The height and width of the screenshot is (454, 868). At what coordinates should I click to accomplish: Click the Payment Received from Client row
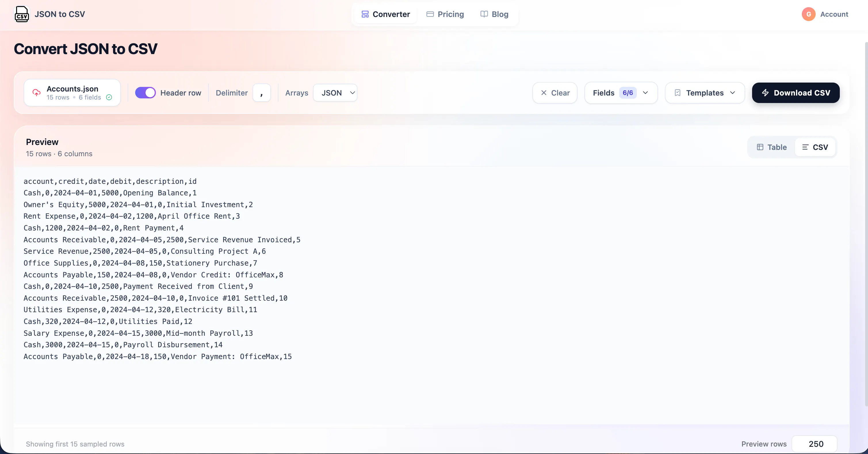click(138, 286)
